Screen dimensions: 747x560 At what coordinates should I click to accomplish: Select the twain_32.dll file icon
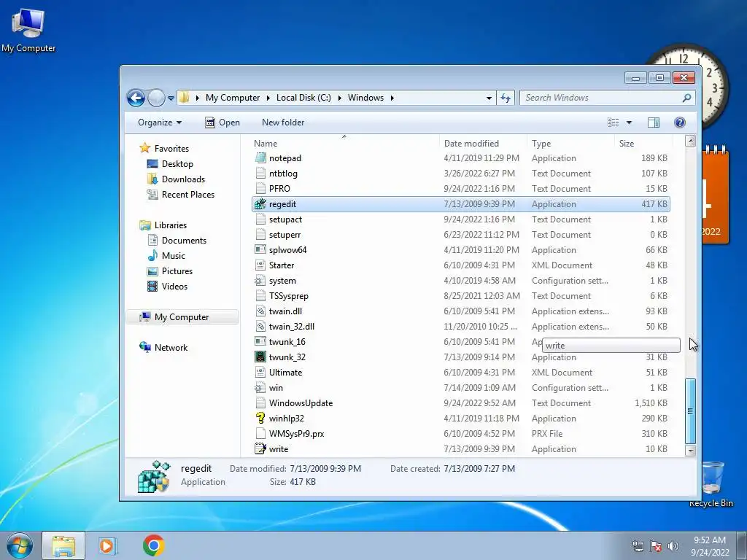point(260,327)
